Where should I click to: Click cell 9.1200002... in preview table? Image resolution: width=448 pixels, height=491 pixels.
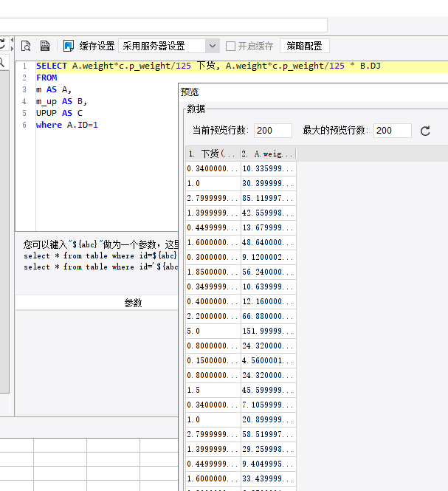(x=269, y=257)
